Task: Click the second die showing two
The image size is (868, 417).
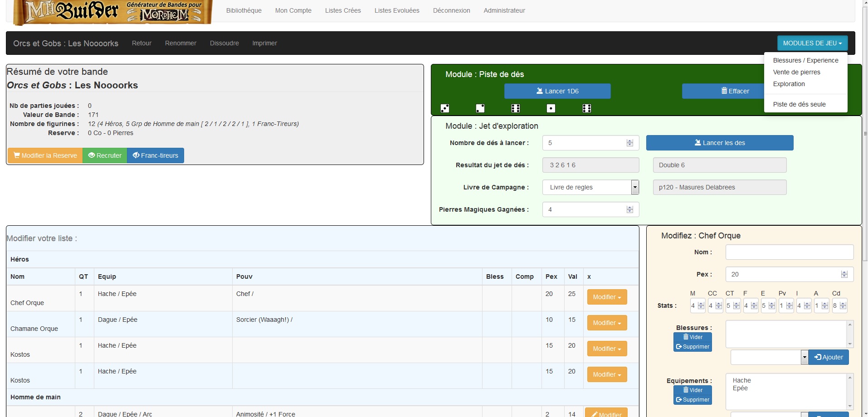Action: click(x=480, y=108)
